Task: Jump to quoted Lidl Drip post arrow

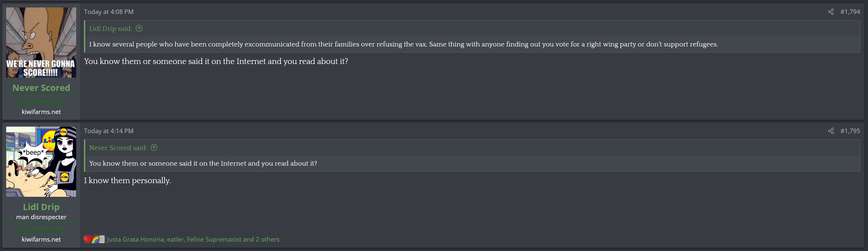Action: (x=139, y=29)
